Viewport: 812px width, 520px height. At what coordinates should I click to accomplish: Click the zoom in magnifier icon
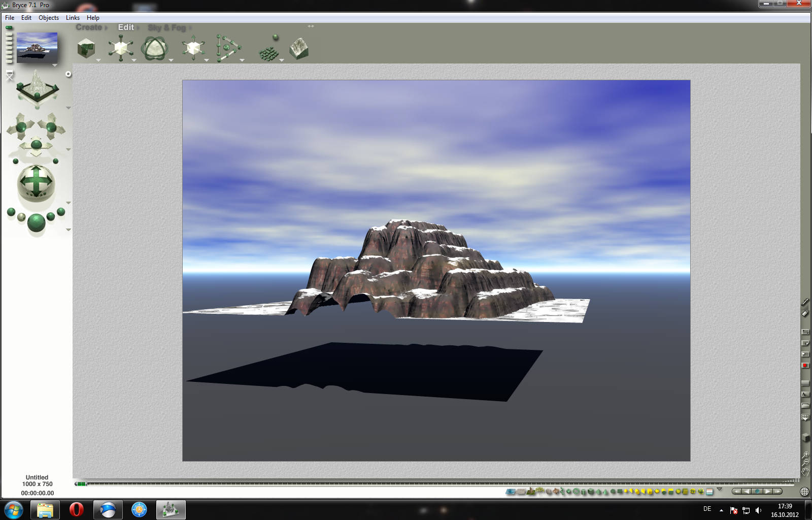tap(805, 456)
